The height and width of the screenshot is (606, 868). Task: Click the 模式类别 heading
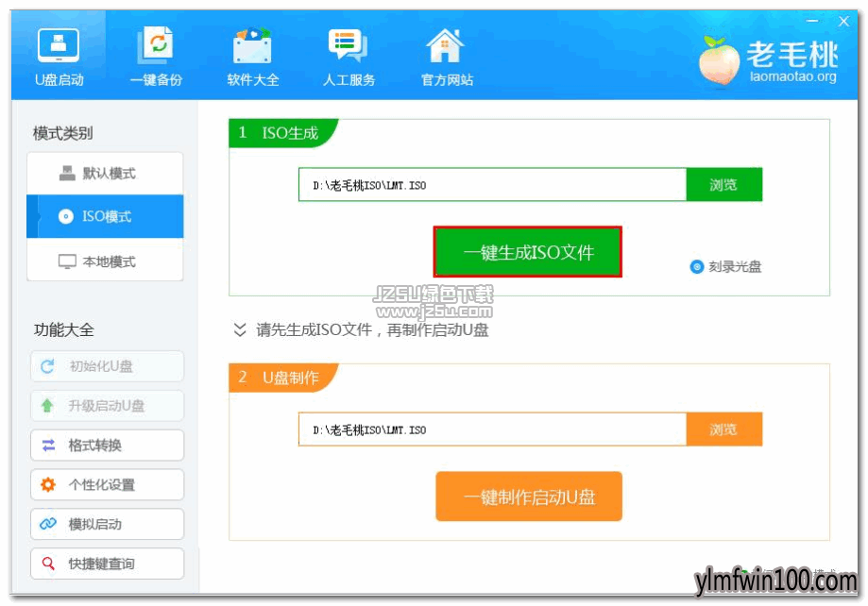pos(62,133)
